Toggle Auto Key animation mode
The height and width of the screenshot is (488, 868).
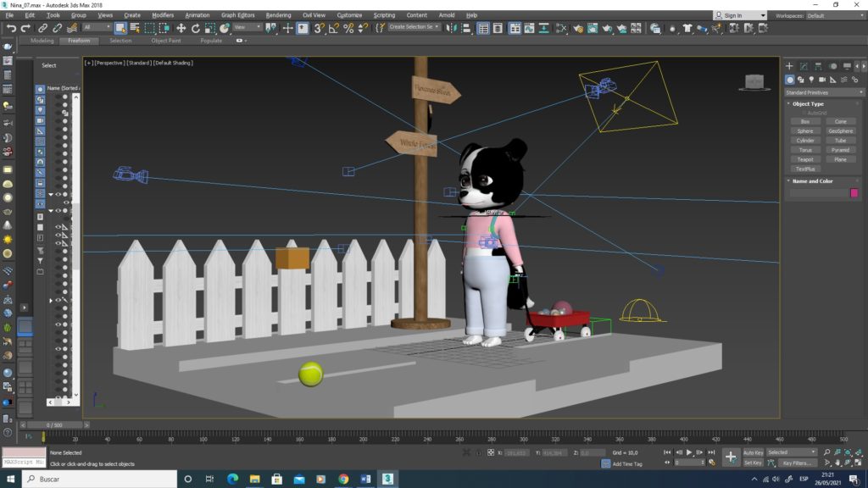pos(753,452)
